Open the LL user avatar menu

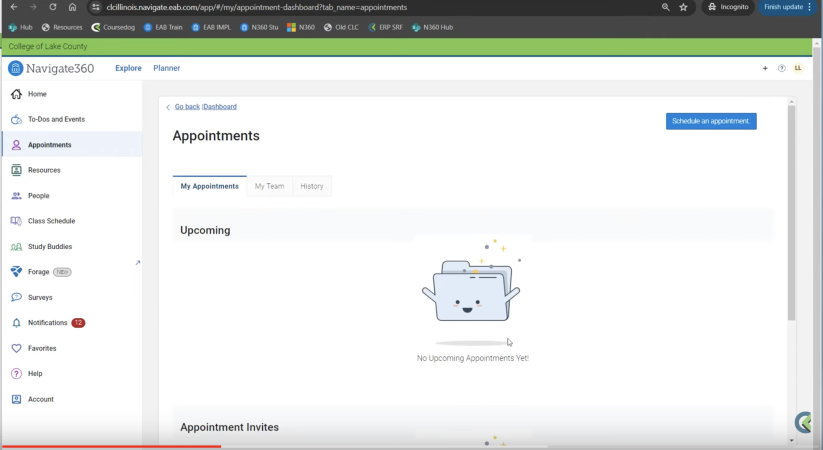click(x=798, y=68)
